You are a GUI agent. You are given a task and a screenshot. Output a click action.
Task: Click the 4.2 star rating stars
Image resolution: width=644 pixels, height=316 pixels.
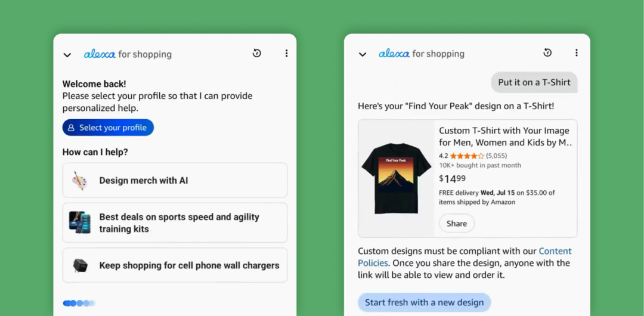[467, 156]
